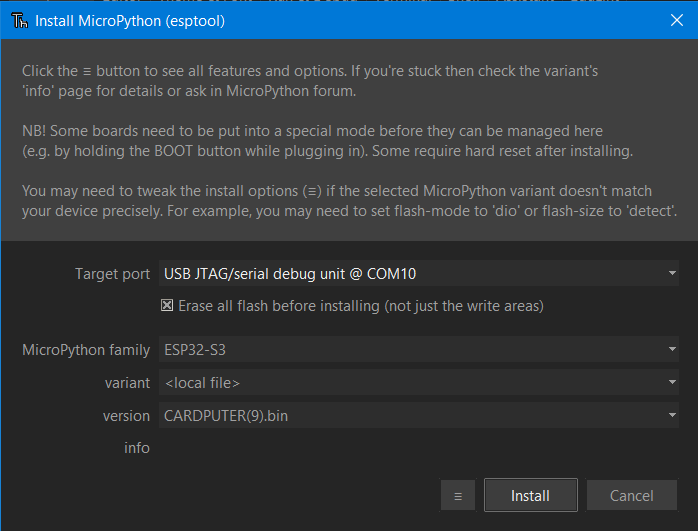This screenshot has height=531, width=698.
Task: Click the dialog title "Install MicroPython (esptool)"
Action: tap(130, 21)
